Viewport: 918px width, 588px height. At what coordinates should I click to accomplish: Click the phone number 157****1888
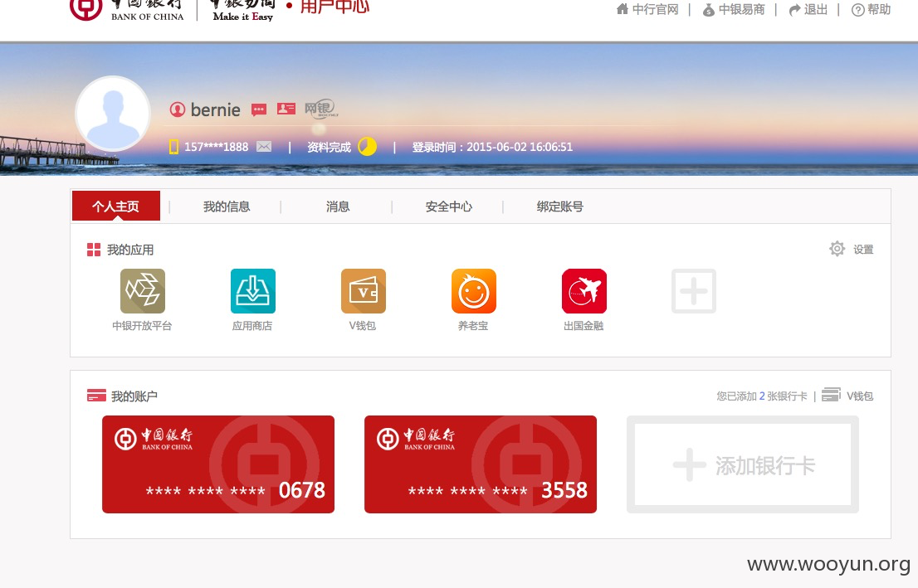coord(217,147)
